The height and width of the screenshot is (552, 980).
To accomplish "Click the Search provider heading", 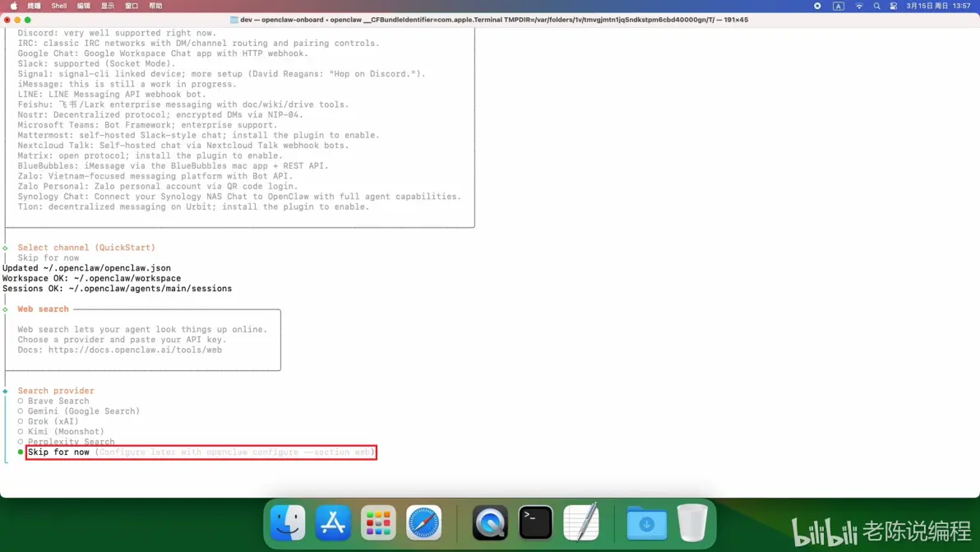I will 56,391.
